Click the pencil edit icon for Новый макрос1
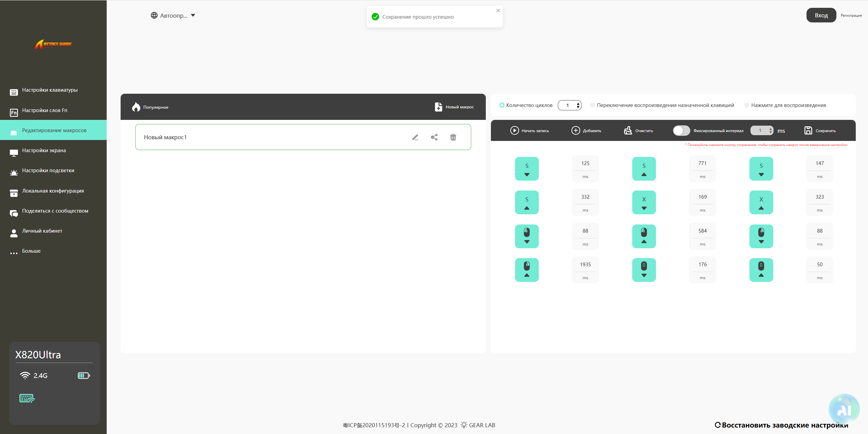868x434 pixels. [x=415, y=137]
